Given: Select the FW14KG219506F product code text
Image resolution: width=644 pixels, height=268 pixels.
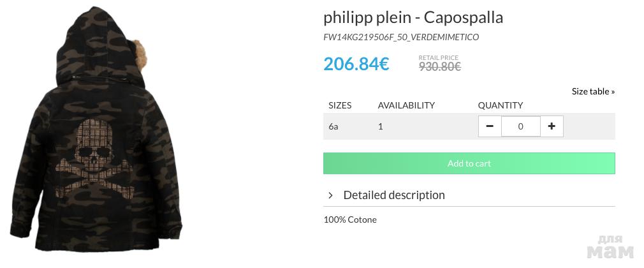Looking at the screenshot, I should point(401,37).
